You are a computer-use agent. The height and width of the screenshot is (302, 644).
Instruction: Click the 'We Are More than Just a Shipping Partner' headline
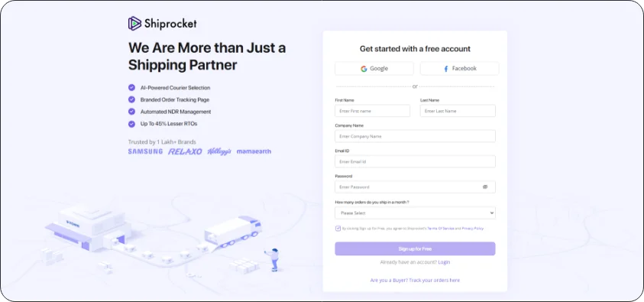pyautogui.click(x=207, y=57)
